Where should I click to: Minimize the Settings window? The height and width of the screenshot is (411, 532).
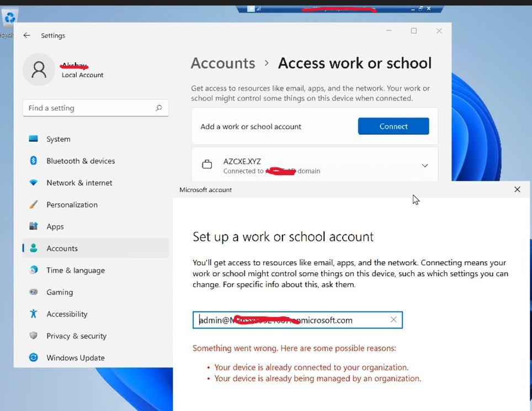pyautogui.click(x=389, y=30)
